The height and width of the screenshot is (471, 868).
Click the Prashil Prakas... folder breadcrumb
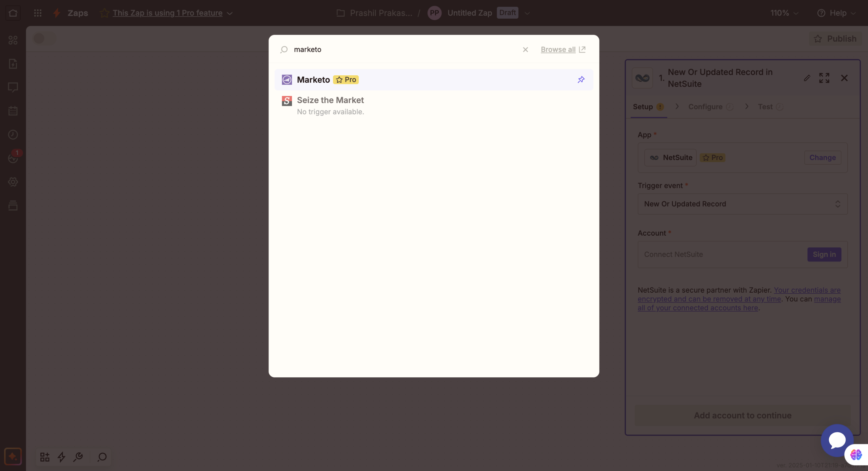374,13
